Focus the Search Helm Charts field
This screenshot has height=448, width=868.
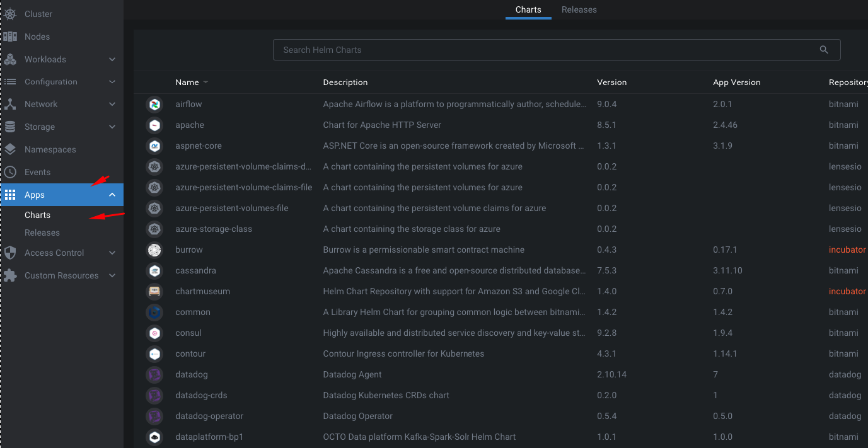(x=542, y=50)
